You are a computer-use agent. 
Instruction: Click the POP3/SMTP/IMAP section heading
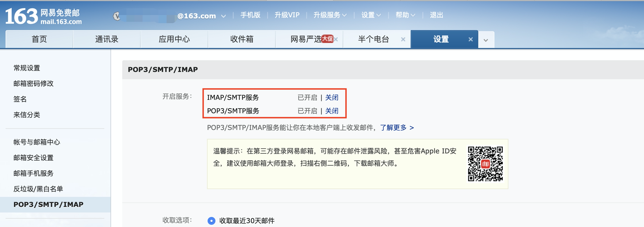(163, 69)
